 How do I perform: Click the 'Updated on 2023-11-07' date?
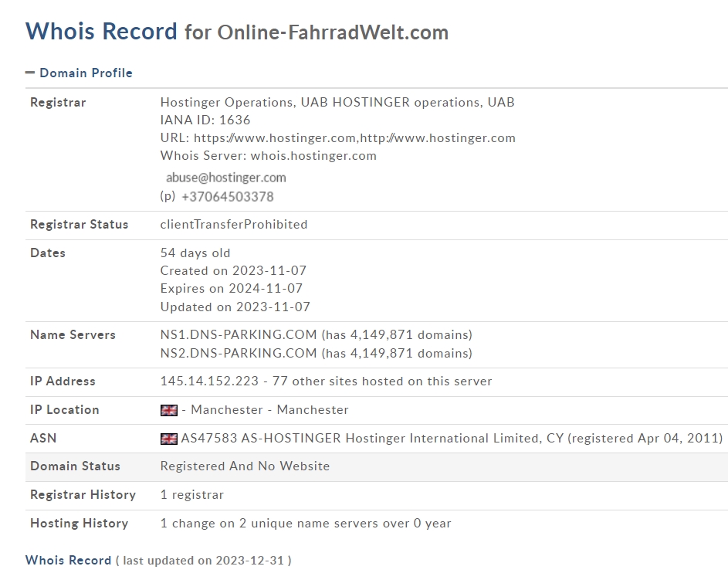235,307
